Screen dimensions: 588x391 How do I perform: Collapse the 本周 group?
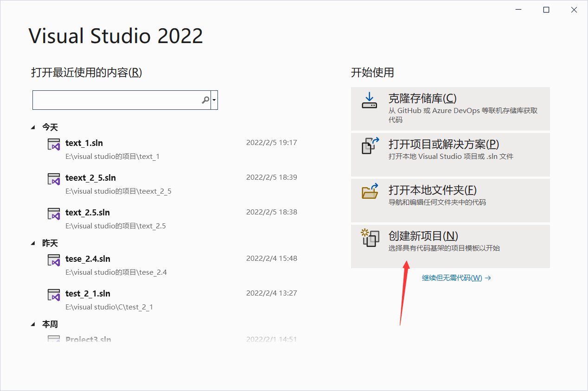pos(33,324)
